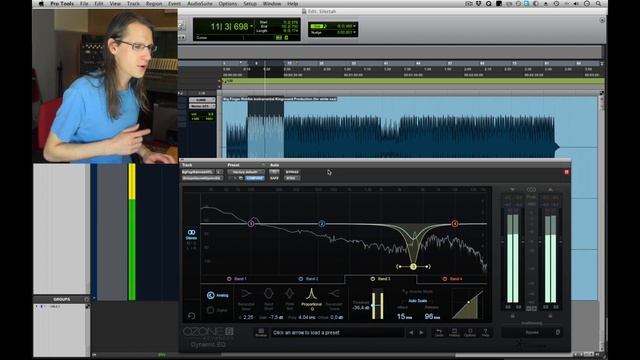
Task: Select band node 1 on the EQ curve
Action: pyautogui.click(x=251, y=223)
